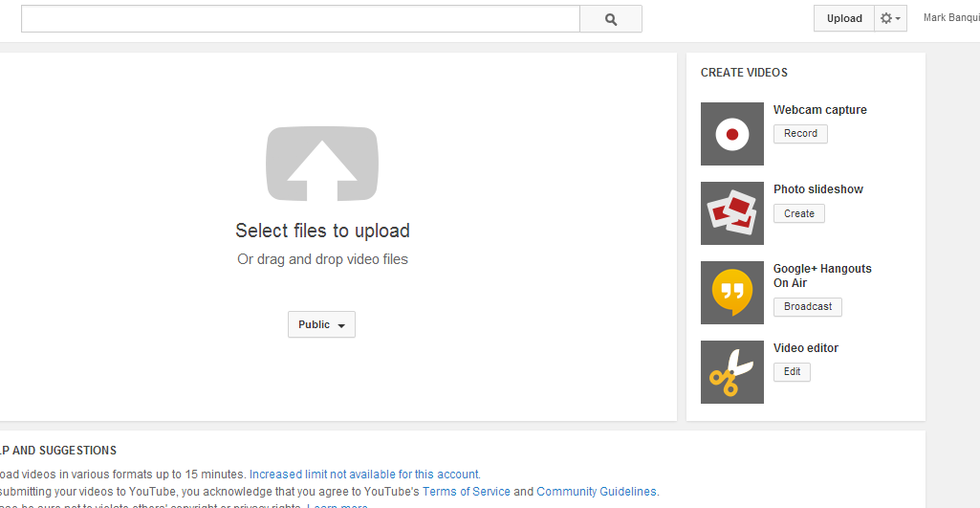The image size is (980, 508).
Task: Click the Video editor heading
Action: [x=806, y=348]
